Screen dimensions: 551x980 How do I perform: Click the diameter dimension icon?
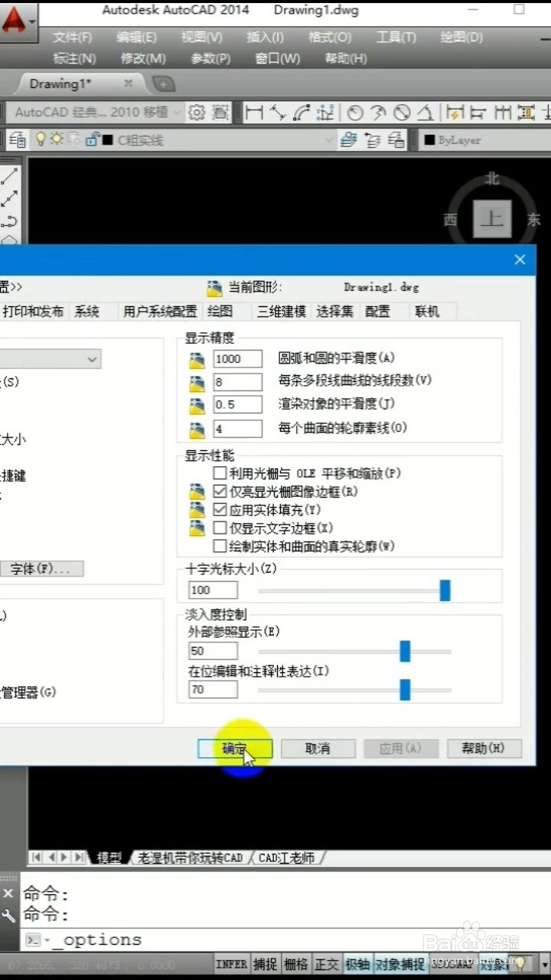click(402, 113)
